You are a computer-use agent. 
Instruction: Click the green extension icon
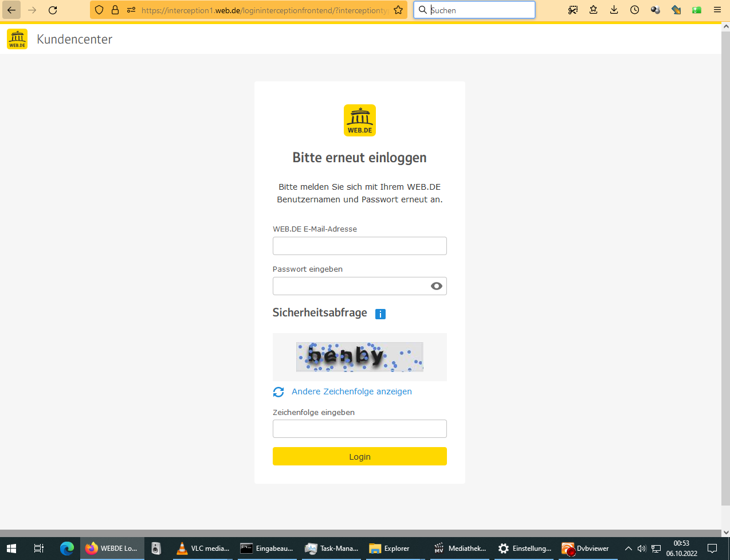click(697, 10)
